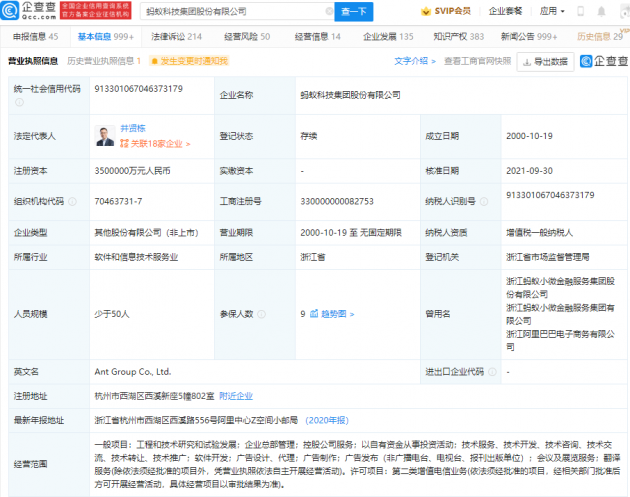The height and width of the screenshot is (497, 630).
Task: Open 查看工商官网快照 snapshot
Action: click(x=476, y=61)
